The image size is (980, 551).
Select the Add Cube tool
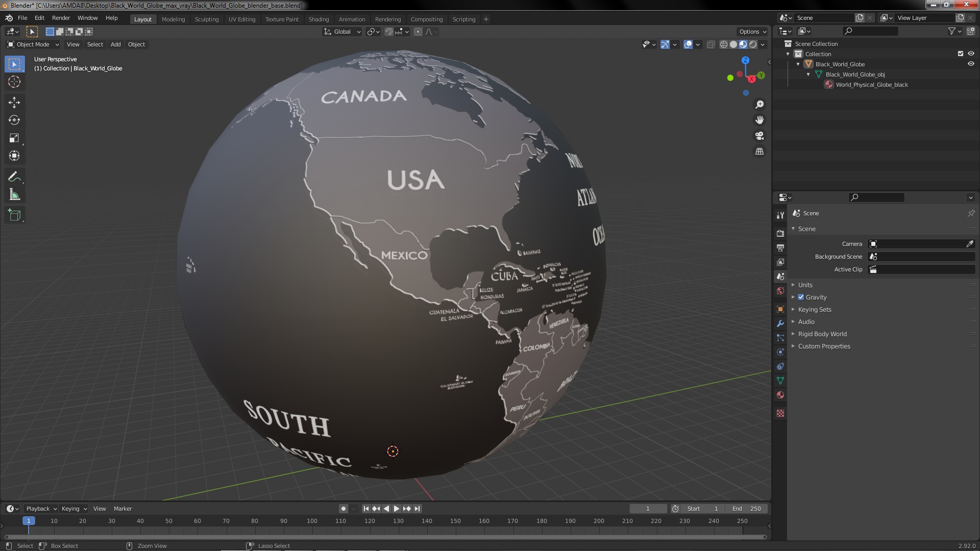[x=14, y=215]
